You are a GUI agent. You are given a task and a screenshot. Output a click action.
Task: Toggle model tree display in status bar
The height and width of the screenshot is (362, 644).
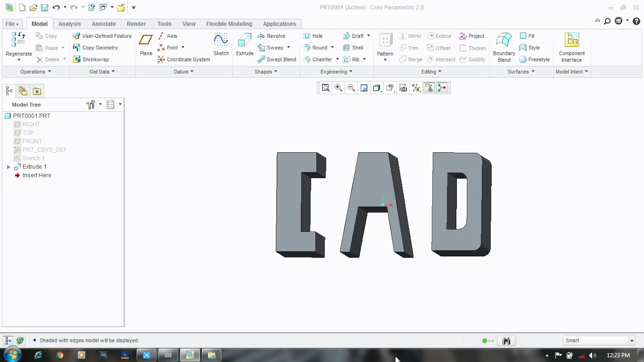(8, 340)
